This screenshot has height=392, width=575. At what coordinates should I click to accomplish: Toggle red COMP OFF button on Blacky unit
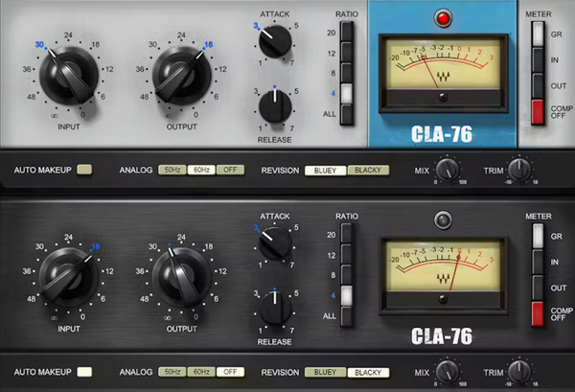pos(538,314)
